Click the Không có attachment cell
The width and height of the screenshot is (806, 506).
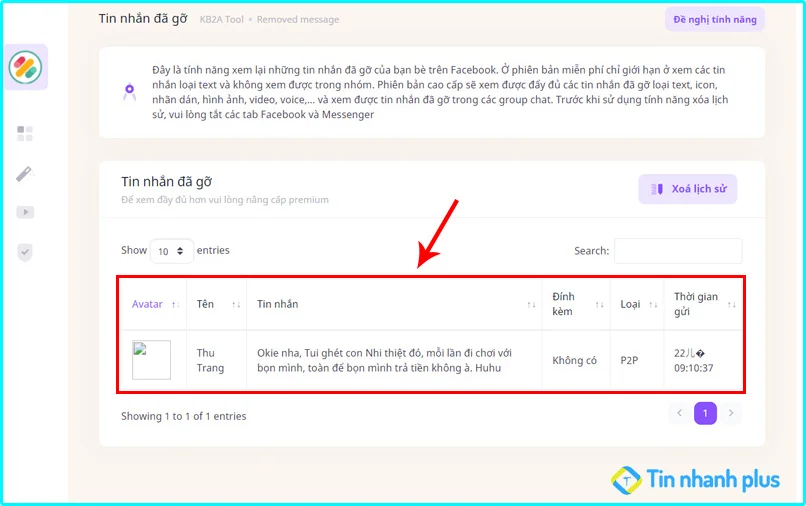574,360
